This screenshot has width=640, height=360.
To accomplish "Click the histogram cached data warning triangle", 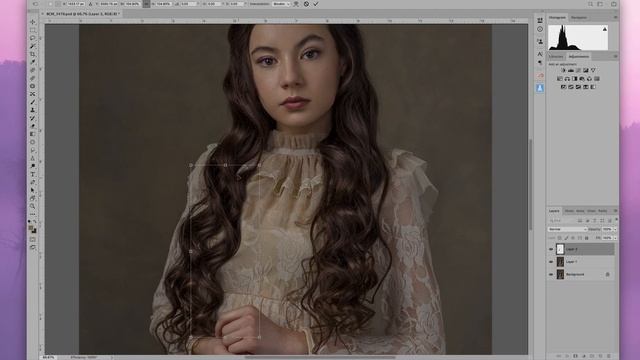I will click(604, 29).
